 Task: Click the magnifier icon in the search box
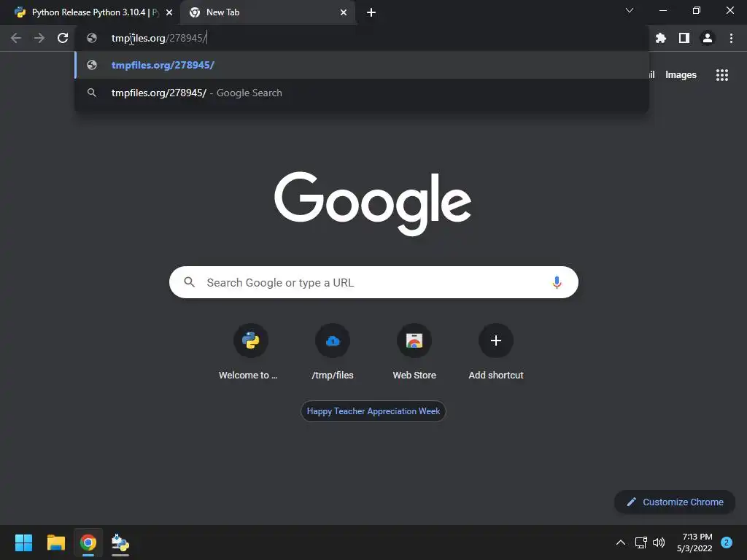tap(189, 282)
